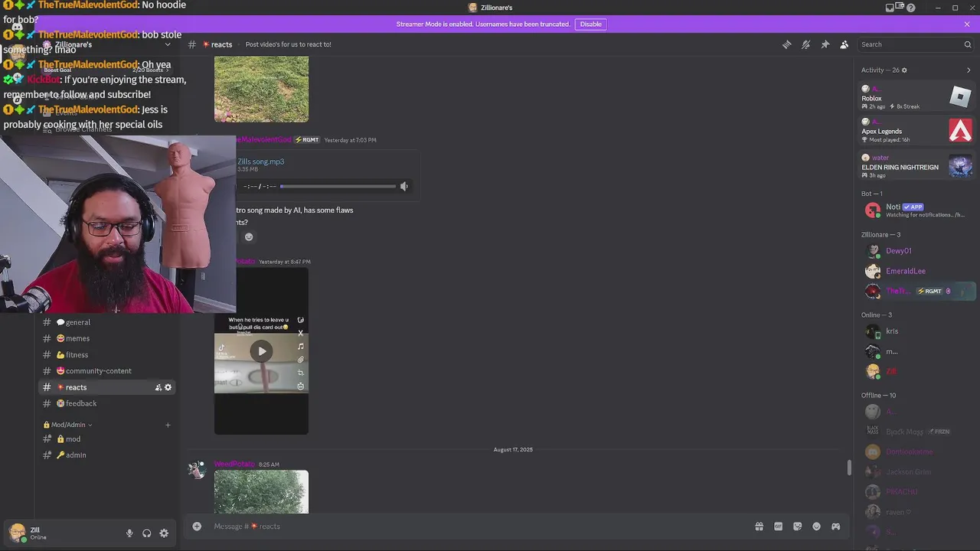Open the Roblox activity card
The width and height of the screenshot is (980, 551).
(916, 97)
